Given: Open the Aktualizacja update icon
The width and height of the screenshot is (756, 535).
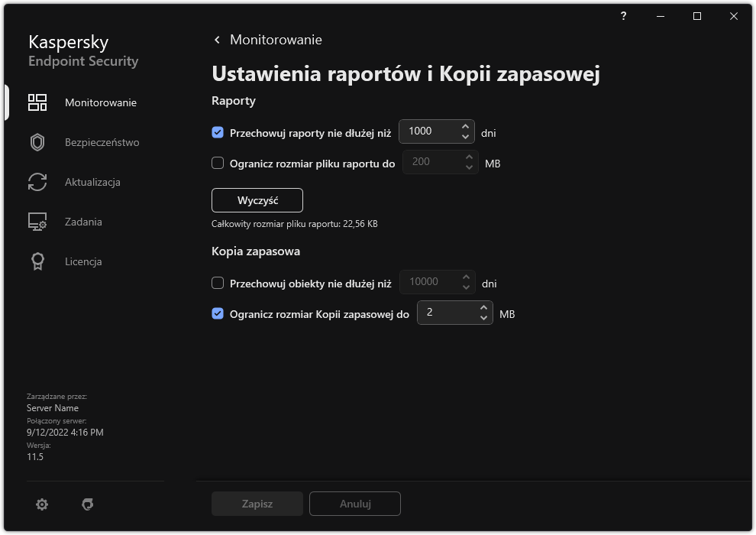Looking at the screenshot, I should [37, 182].
